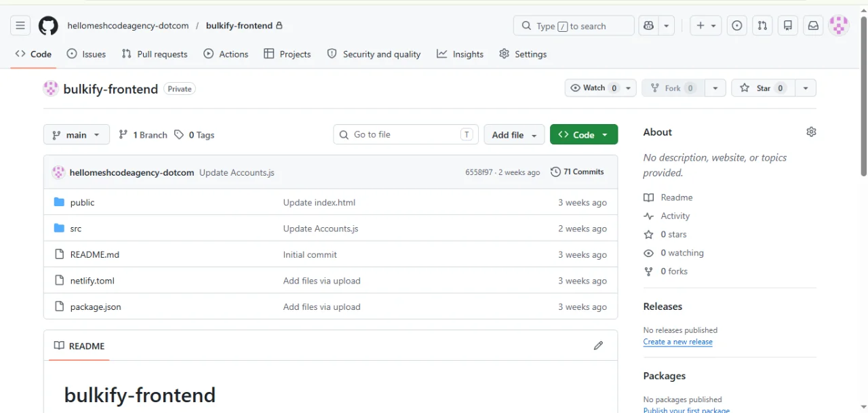Click the public folder icon
868x413 pixels.
click(x=59, y=202)
